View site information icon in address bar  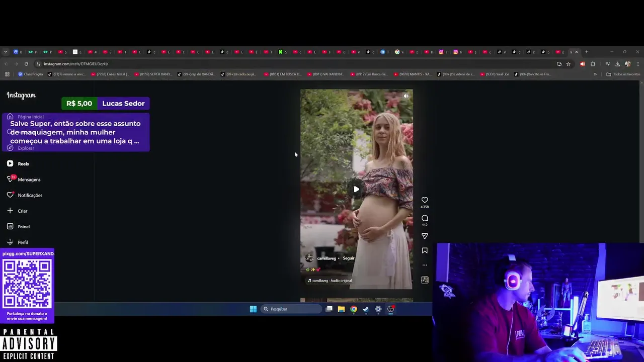(38, 64)
